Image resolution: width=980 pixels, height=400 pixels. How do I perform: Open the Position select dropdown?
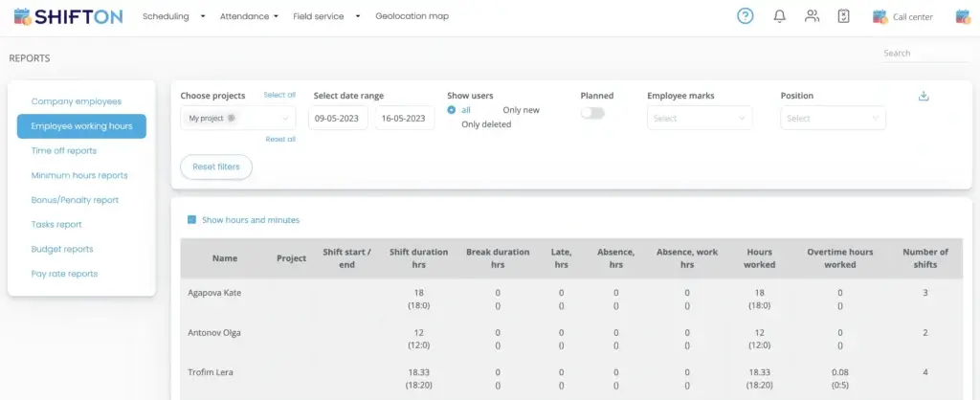click(x=833, y=119)
